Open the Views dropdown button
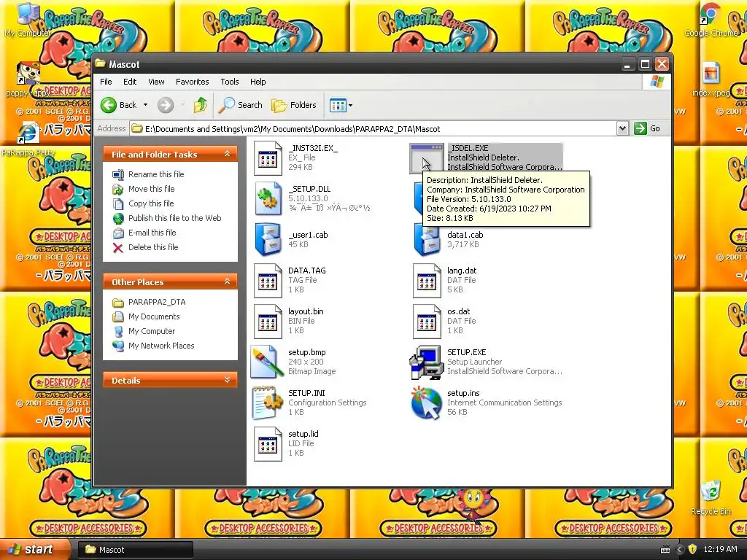The image size is (747, 560). coord(341,105)
